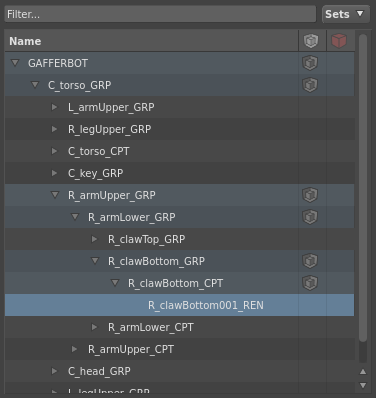
Task: Toggle render set cell for R_clawBottom001_REN
Action: pyautogui.click(x=340, y=305)
